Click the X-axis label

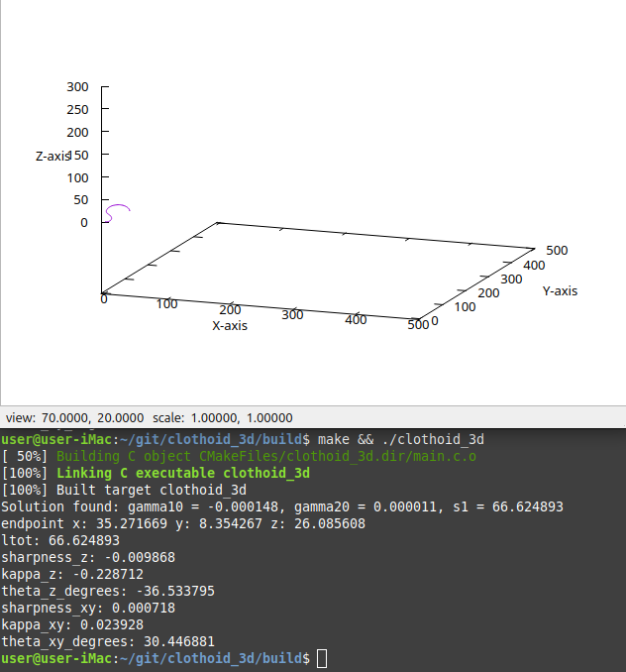[x=230, y=326]
